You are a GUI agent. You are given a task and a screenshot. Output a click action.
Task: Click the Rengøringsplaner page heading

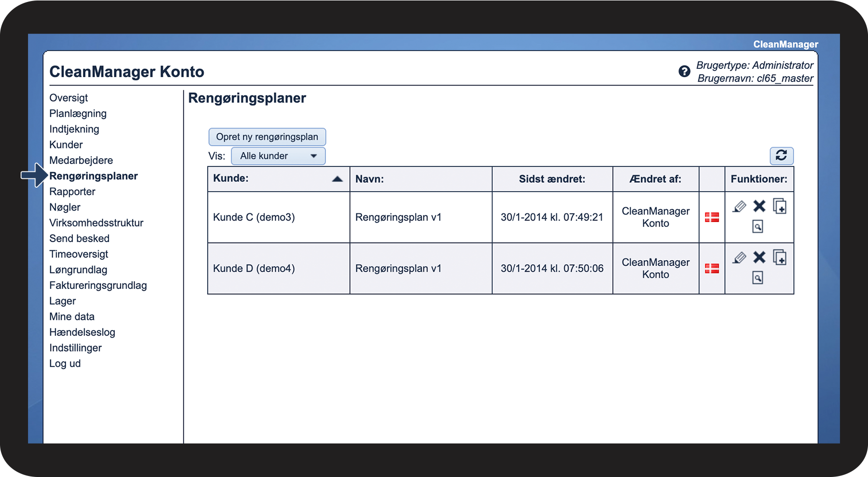click(247, 98)
